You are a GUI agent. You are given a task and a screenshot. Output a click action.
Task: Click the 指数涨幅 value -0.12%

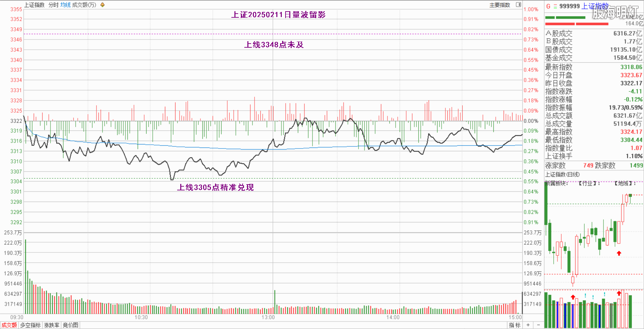click(633, 99)
